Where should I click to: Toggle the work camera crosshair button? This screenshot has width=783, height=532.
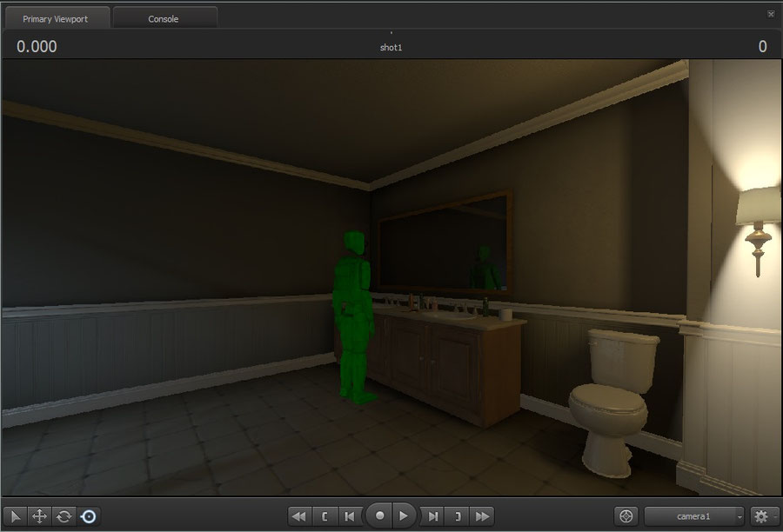click(x=626, y=516)
